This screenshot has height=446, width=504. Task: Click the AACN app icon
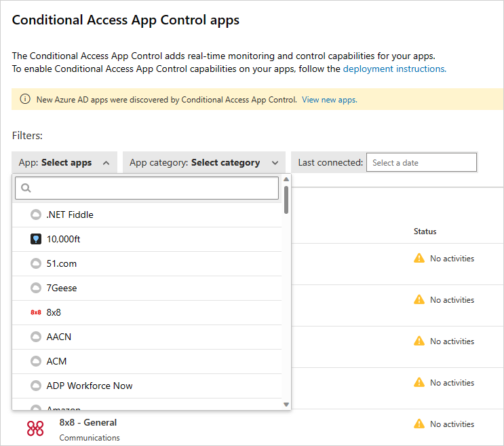point(36,337)
